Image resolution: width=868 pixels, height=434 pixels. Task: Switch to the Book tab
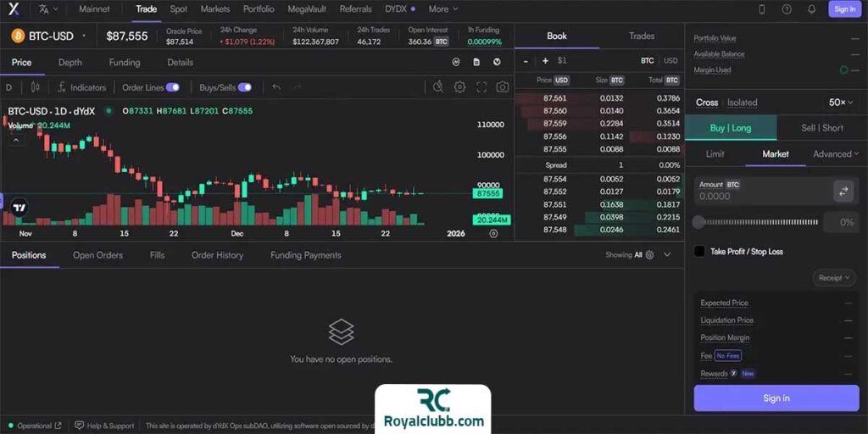pos(557,36)
